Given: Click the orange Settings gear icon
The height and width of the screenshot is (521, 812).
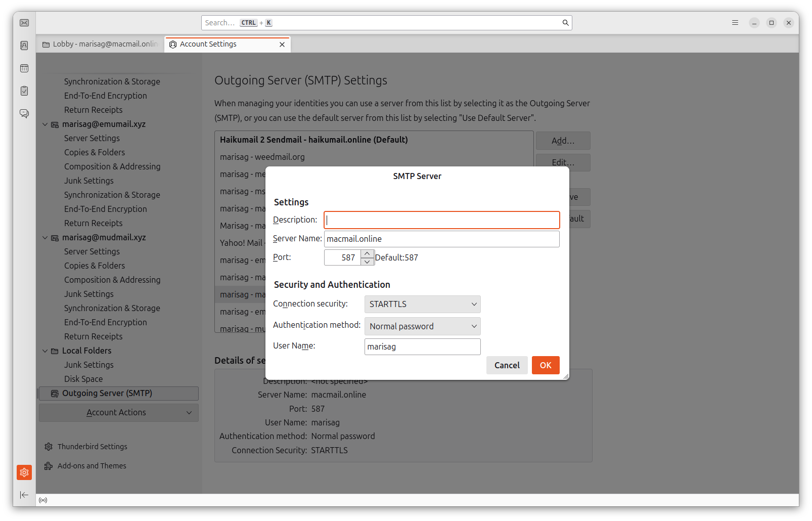Looking at the screenshot, I should click(24, 472).
